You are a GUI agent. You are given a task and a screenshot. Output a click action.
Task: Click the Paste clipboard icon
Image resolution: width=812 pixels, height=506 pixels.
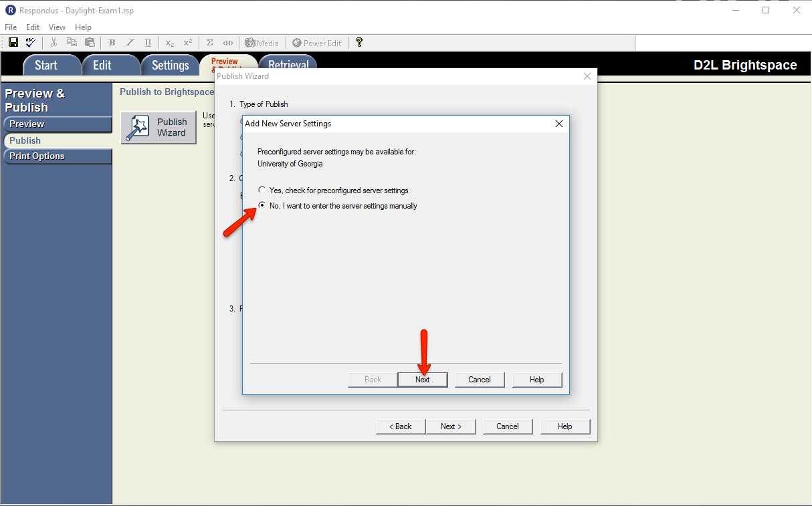click(90, 43)
